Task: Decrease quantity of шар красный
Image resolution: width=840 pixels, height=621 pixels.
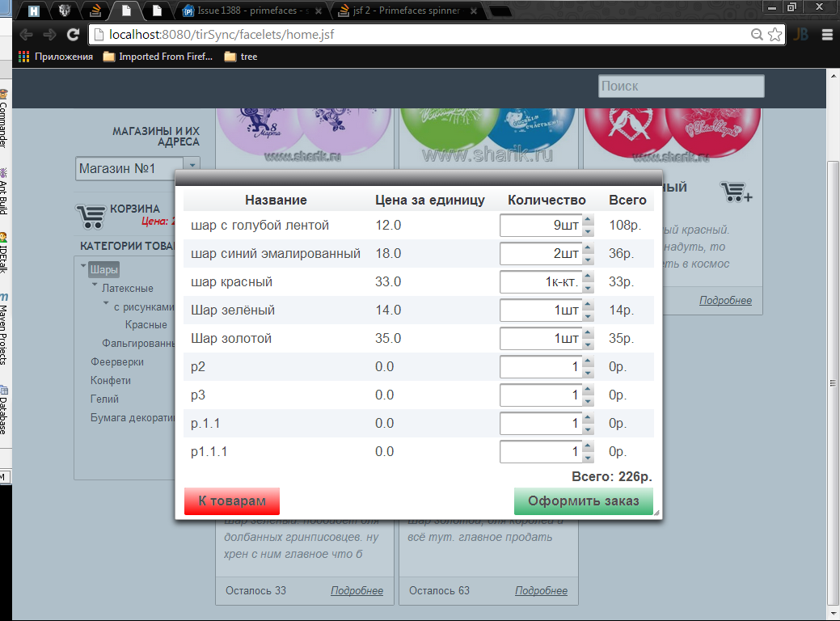Action: pos(589,288)
